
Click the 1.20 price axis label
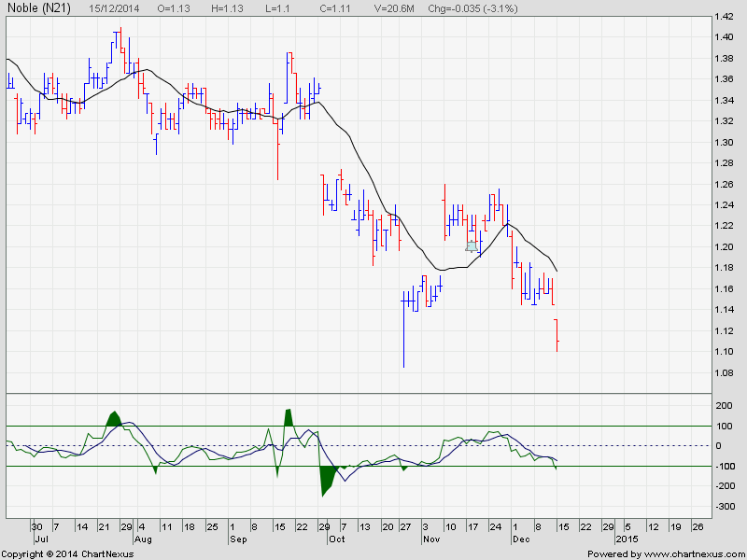pos(725,247)
